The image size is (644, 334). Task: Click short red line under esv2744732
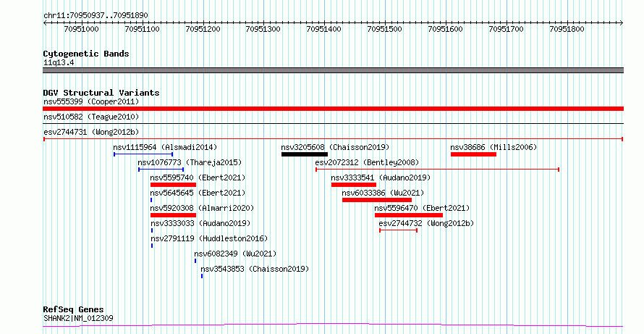(x=399, y=230)
